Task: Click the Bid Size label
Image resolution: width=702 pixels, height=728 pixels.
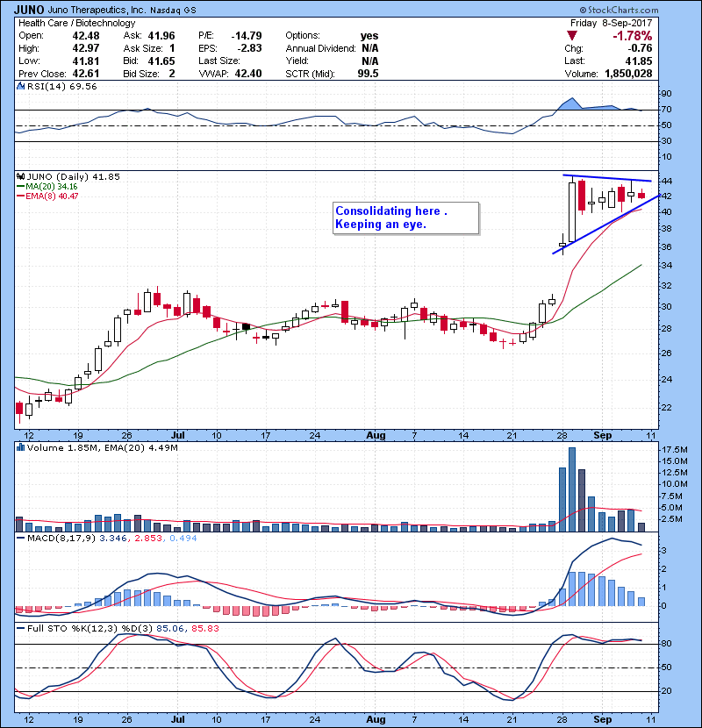Action: tap(141, 74)
